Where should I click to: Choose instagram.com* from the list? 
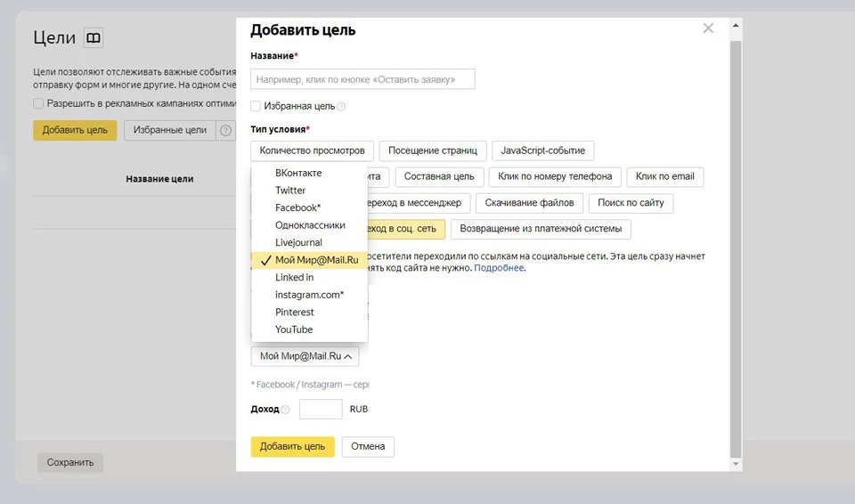(x=309, y=295)
